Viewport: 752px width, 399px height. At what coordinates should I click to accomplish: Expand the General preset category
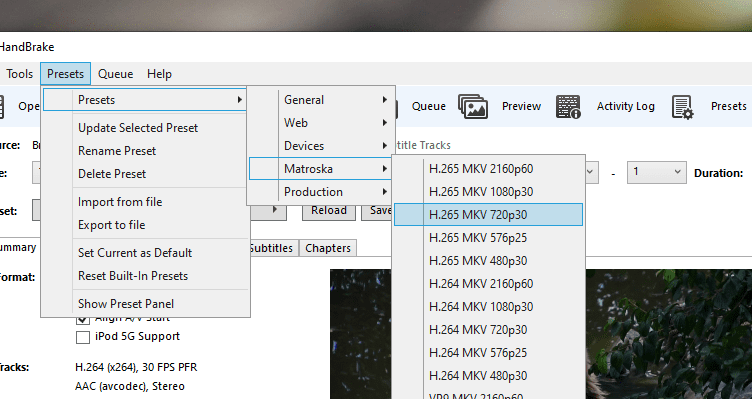click(320, 100)
